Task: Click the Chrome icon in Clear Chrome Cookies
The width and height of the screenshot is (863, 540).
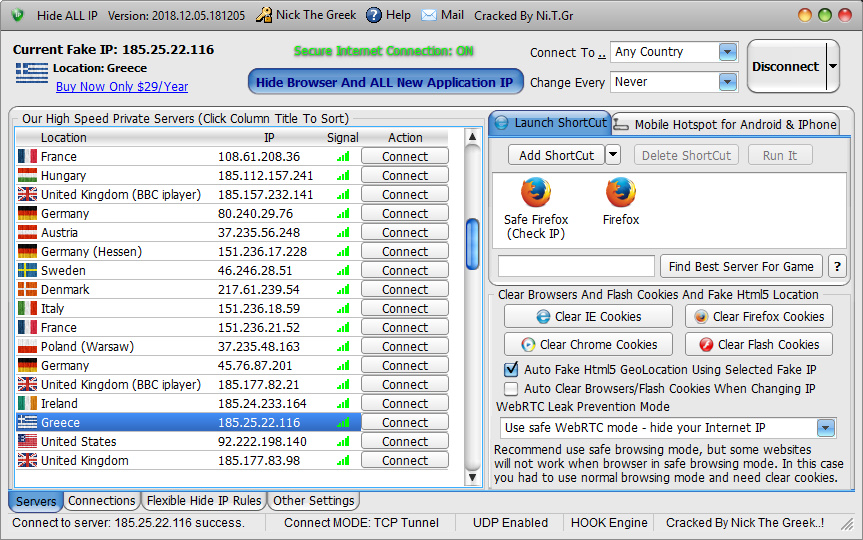Action: [x=528, y=345]
